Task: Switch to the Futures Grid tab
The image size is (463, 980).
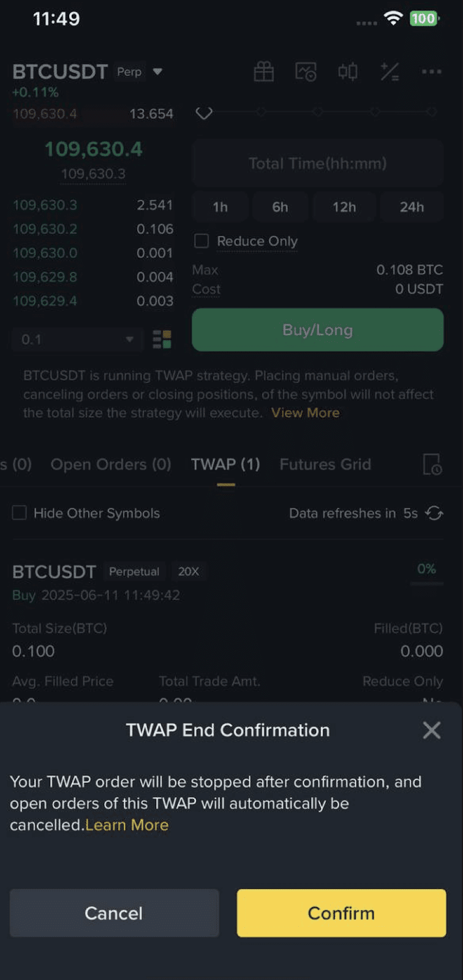Action: tap(325, 464)
